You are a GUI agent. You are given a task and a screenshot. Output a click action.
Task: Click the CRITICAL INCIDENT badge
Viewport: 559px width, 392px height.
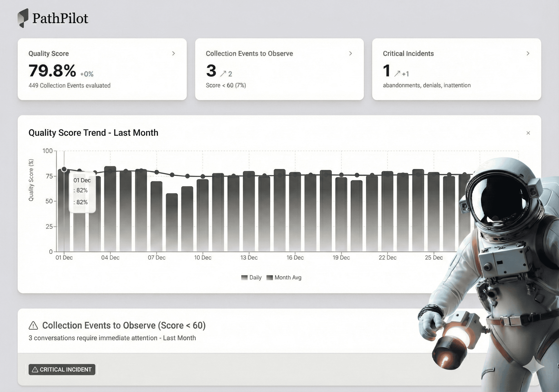point(62,369)
